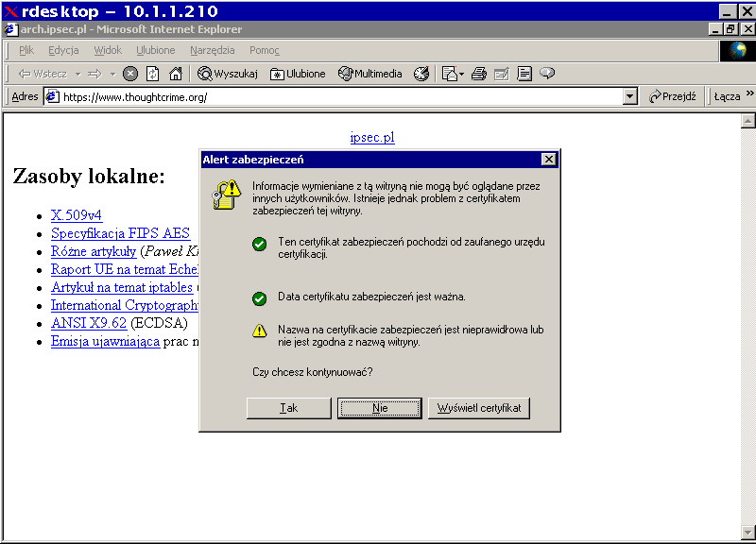Open the Discuss toolbar icon
Image resolution: width=756 pixels, height=544 pixels.
[524, 74]
